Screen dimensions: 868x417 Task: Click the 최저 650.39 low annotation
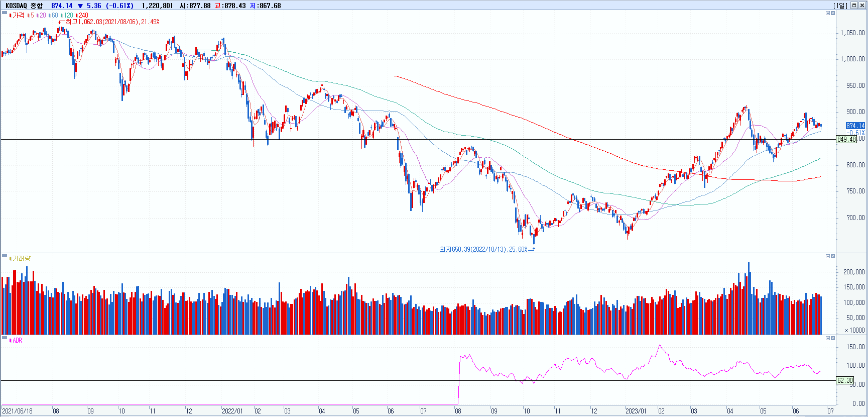pyautogui.click(x=483, y=249)
